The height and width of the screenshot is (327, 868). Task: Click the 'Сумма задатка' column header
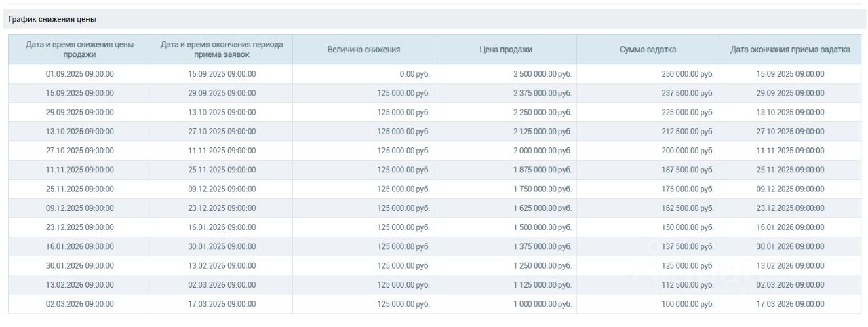coord(648,50)
